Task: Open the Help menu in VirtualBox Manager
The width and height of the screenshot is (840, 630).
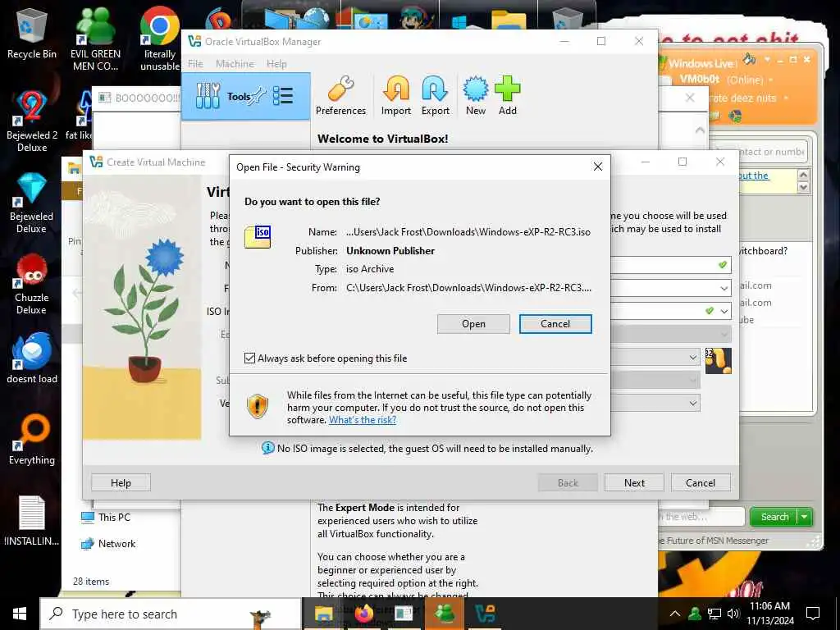Action: [x=276, y=64]
